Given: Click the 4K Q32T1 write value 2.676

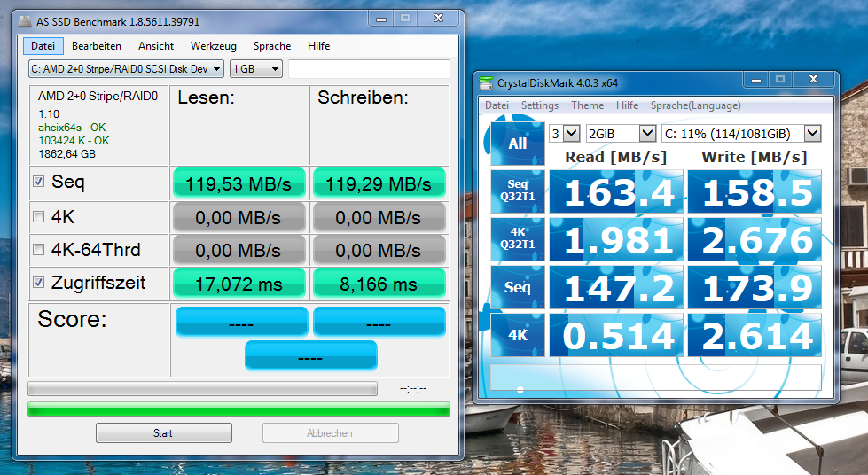Looking at the screenshot, I should click(755, 239).
